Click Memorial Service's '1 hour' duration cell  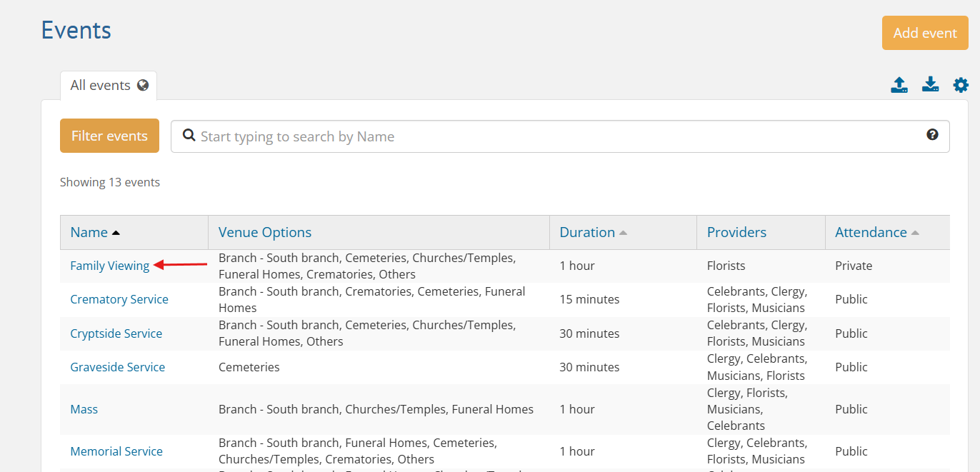[x=577, y=451]
